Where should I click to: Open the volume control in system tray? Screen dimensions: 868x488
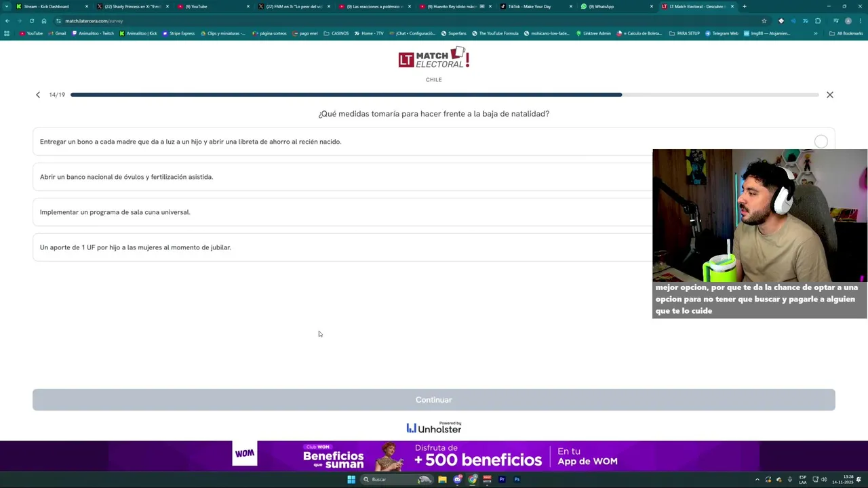tap(824, 480)
